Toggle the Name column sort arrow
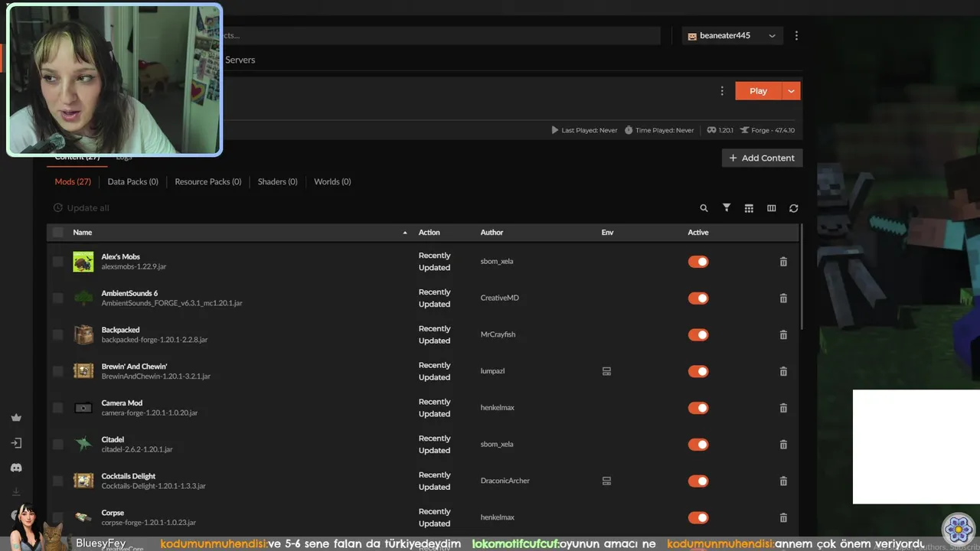The height and width of the screenshot is (551, 980). pos(405,233)
